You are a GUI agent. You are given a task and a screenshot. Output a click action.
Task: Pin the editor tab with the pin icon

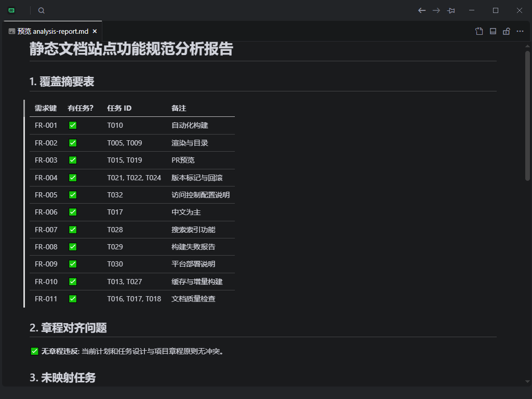(x=451, y=10)
